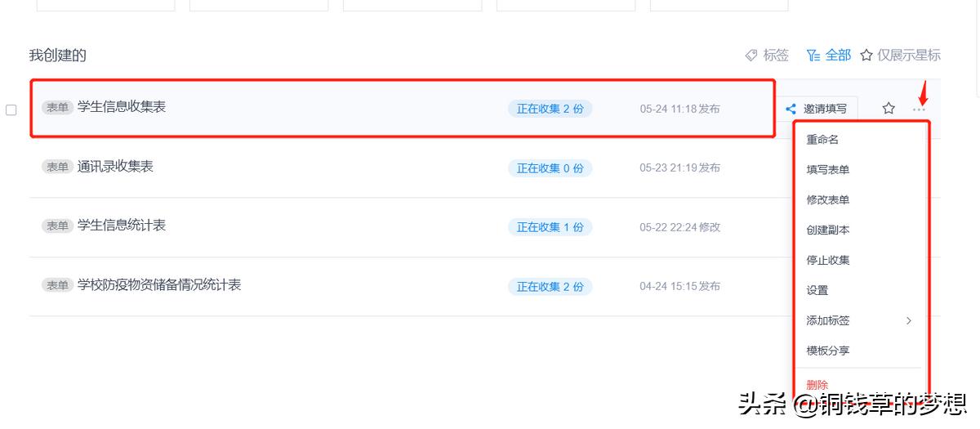Choose 填写表单 menu item
This screenshot has height=429, width=980.
click(x=828, y=170)
